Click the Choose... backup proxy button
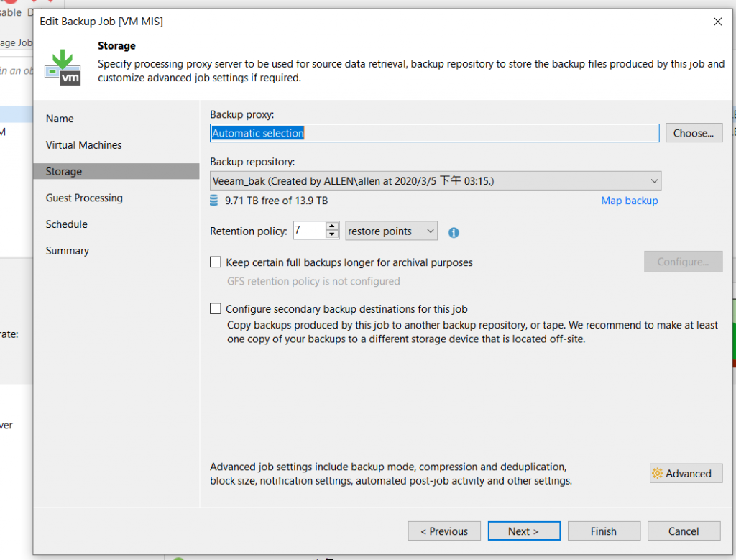This screenshot has height=560, width=736. pyautogui.click(x=694, y=133)
